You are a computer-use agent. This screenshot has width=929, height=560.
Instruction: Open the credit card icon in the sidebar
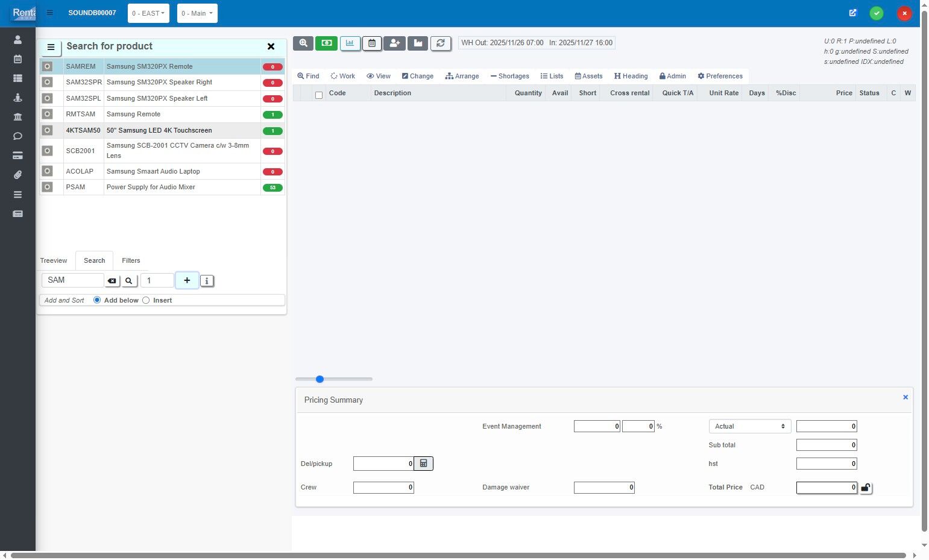pos(17,156)
